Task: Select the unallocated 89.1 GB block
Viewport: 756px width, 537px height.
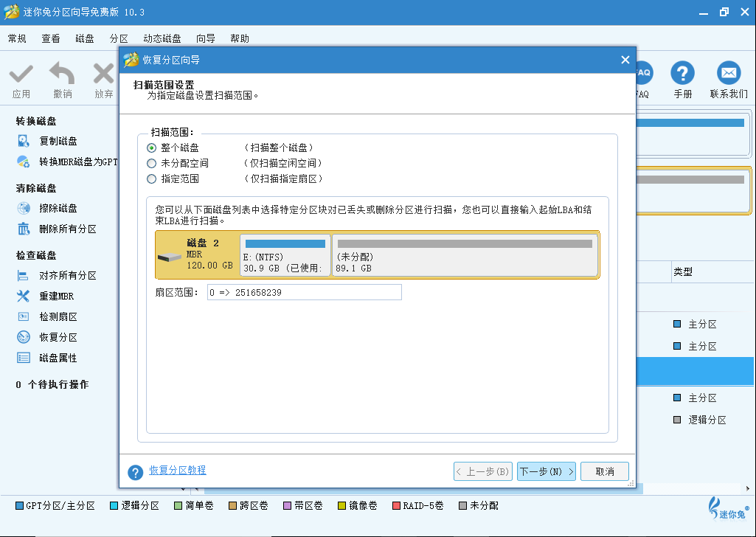Action: [465, 255]
